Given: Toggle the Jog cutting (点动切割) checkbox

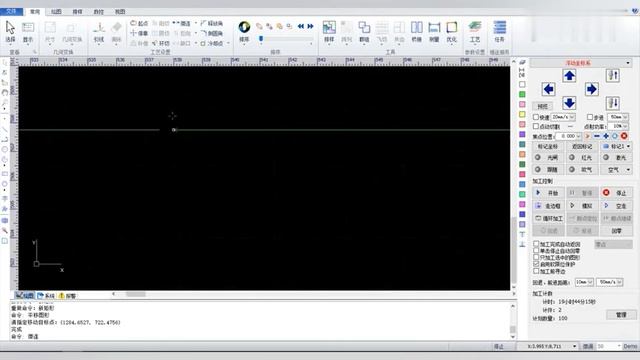Looking at the screenshot, I should (x=536, y=127).
